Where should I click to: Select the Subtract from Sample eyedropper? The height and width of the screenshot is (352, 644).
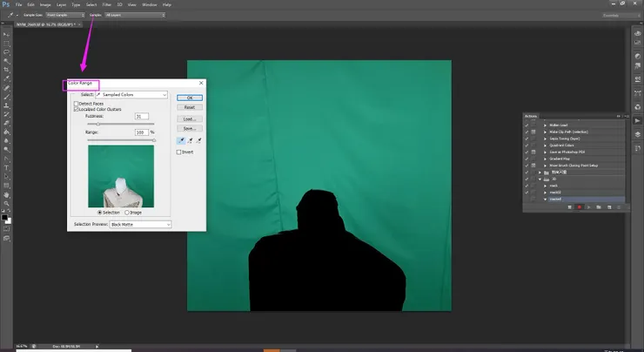coord(198,139)
